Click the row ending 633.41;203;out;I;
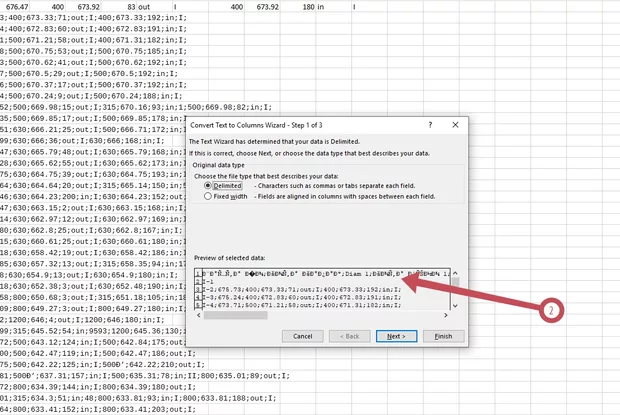This screenshot has height=415, width=620. tap(98, 409)
